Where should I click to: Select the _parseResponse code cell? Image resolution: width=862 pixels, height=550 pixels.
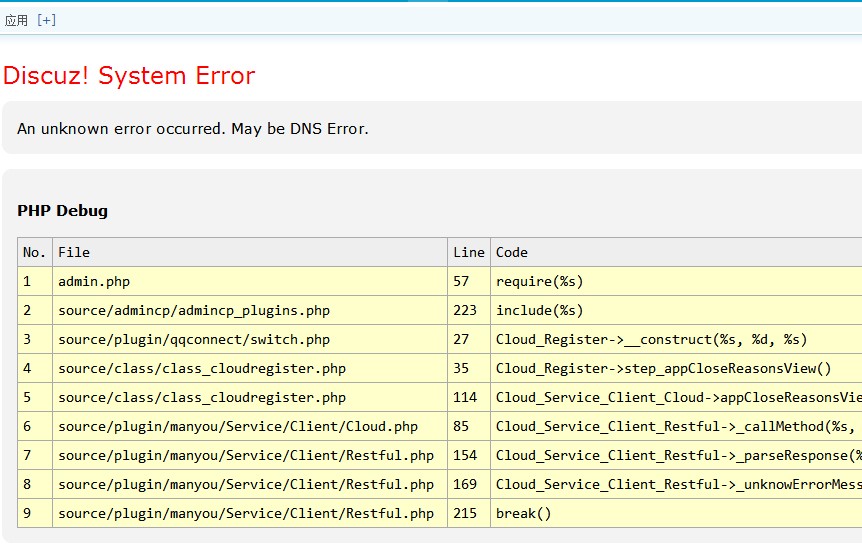click(x=676, y=455)
